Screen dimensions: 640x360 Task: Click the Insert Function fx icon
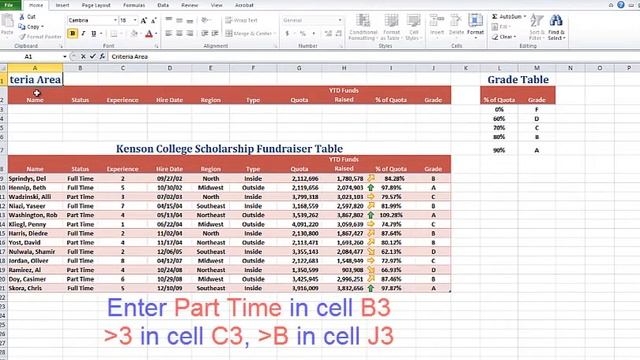(102, 56)
